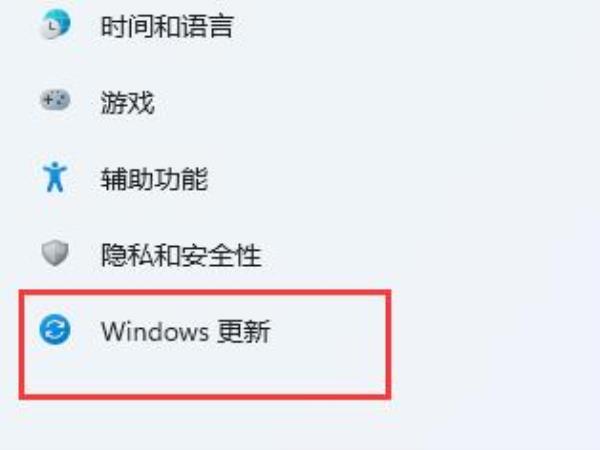Open the 时间和语言 settings page
The image size is (600, 450).
[167, 26]
